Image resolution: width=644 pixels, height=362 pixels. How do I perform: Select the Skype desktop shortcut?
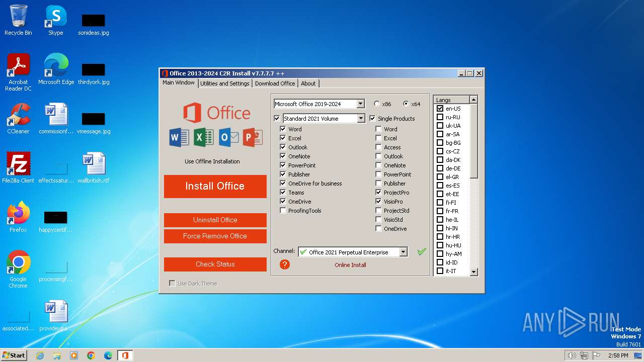click(55, 20)
